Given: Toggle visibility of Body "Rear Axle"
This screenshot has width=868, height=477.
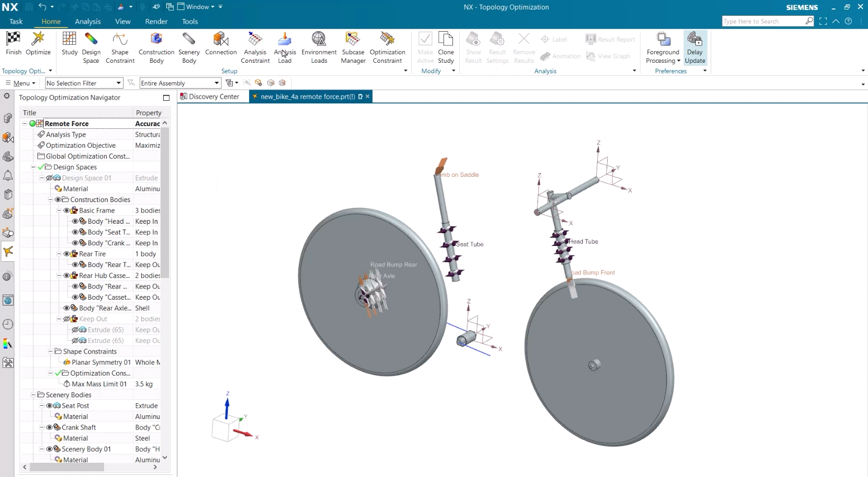Looking at the screenshot, I should pos(66,308).
